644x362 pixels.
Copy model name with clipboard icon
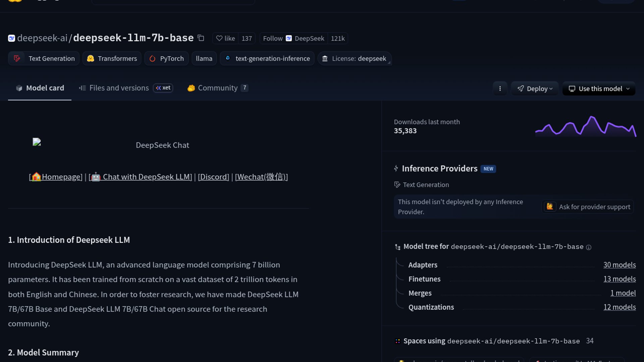pos(201,38)
